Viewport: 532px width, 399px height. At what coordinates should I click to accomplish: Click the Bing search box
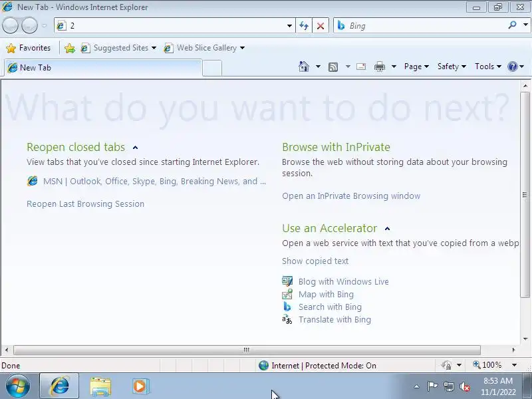(x=421, y=26)
